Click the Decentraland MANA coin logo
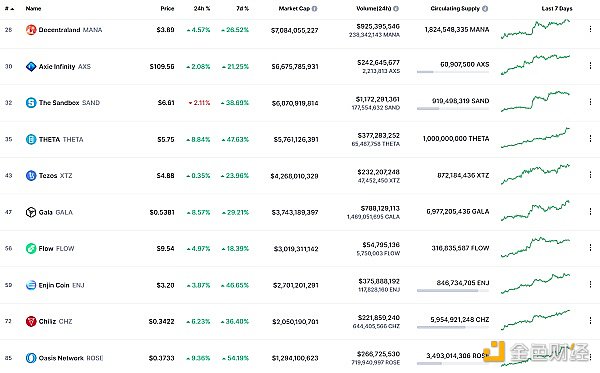 [x=31, y=30]
